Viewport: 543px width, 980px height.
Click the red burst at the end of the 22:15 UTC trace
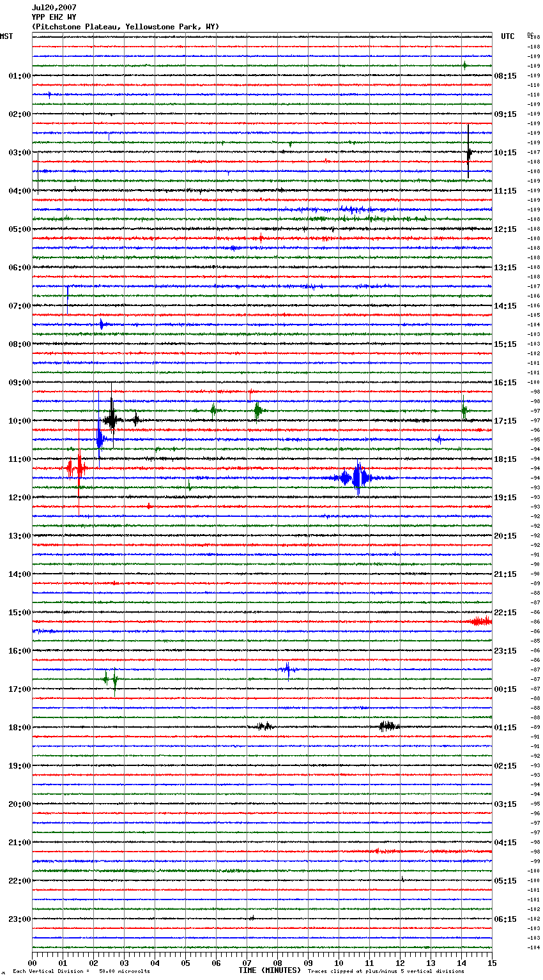[480, 622]
